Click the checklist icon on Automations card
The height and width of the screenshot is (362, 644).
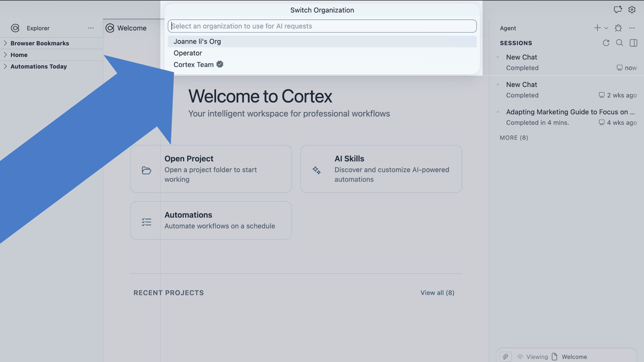[x=147, y=222]
